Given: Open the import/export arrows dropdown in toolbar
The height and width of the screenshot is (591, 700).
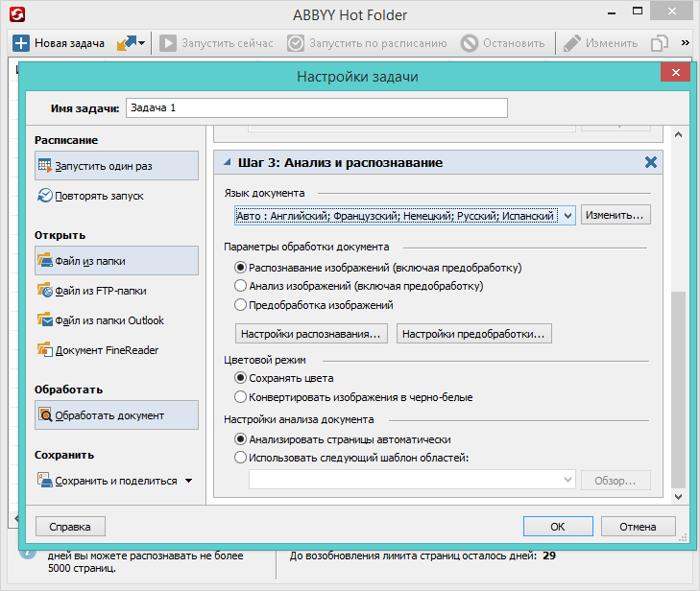Looking at the screenshot, I should click(x=131, y=43).
